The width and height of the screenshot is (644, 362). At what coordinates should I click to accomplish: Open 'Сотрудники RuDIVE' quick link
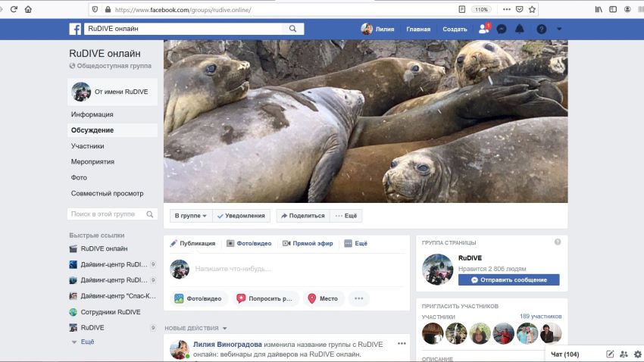point(111,312)
